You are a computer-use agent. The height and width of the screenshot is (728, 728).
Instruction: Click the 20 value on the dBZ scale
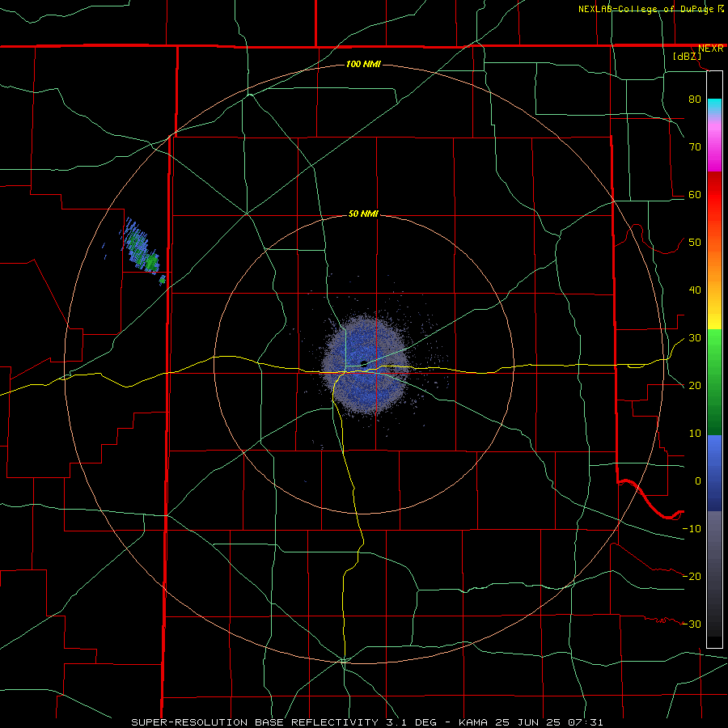coord(695,385)
